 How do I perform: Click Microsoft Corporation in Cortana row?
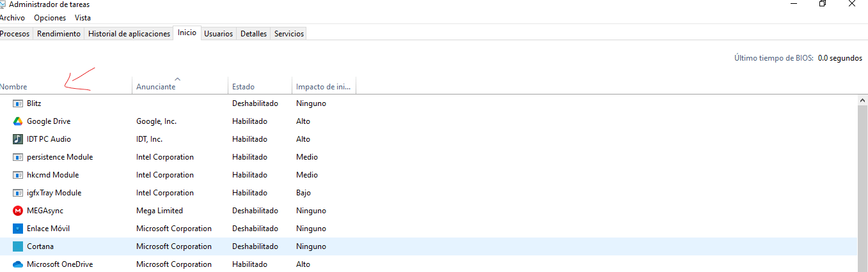[x=174, y=246]
